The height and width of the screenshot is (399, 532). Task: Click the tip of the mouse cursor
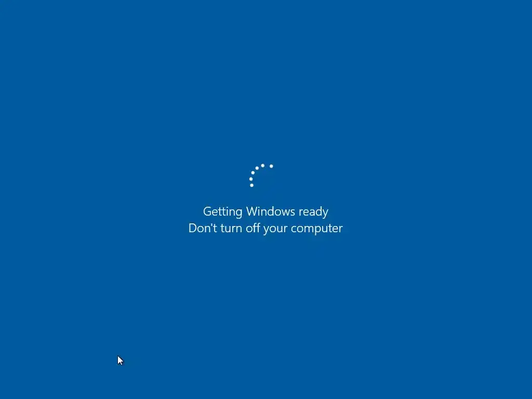(118, 356)
